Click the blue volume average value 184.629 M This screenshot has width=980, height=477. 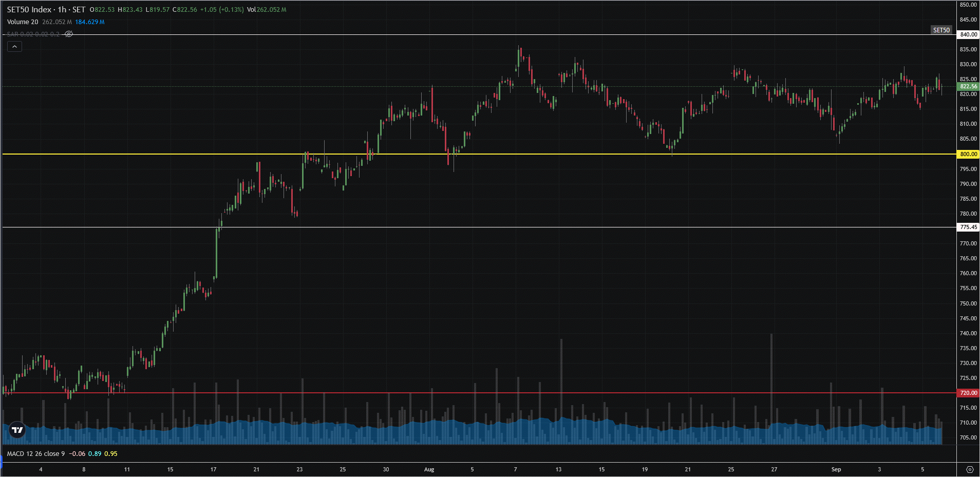[x=90, y=22]
